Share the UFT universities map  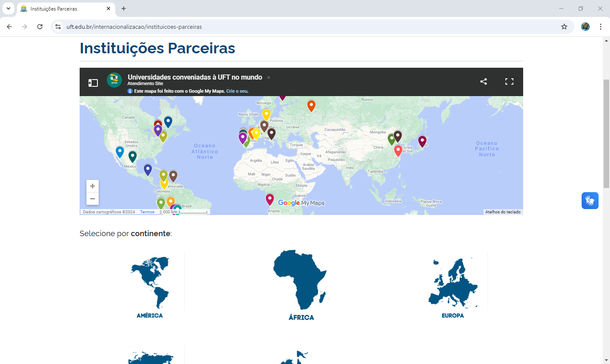coord(483,82)
